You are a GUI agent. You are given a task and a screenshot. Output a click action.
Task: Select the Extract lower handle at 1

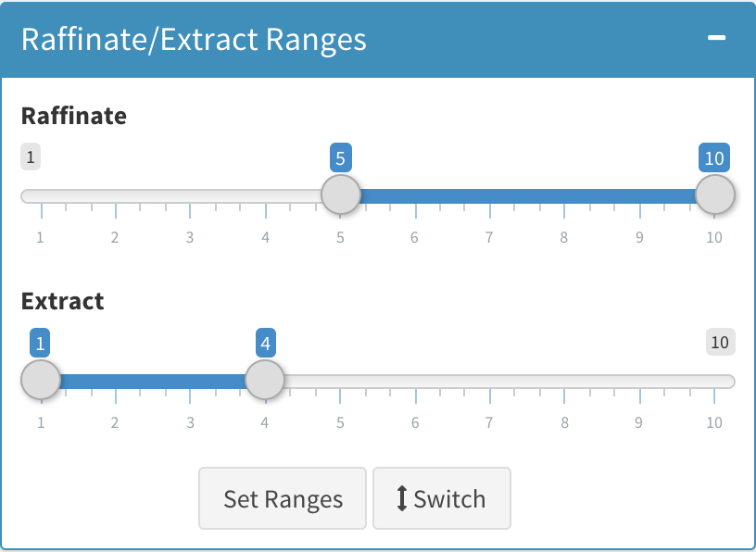tap(41, 380)
